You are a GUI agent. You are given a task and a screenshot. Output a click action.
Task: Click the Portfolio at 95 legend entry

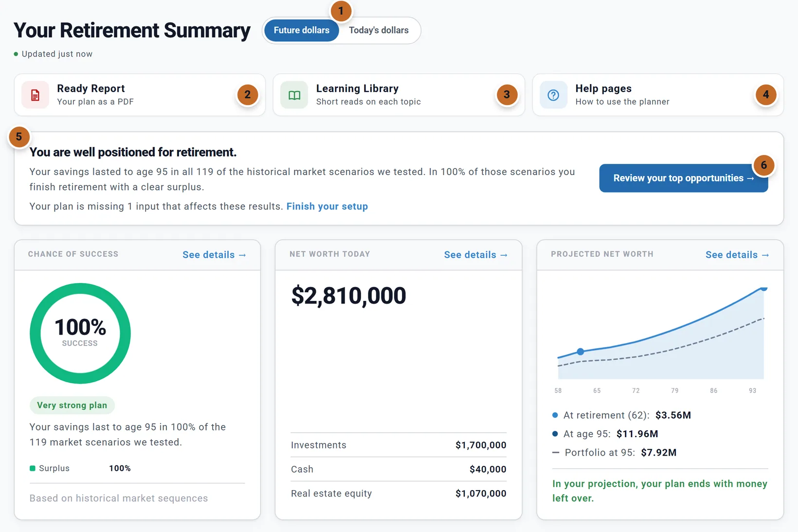(615, 453)
